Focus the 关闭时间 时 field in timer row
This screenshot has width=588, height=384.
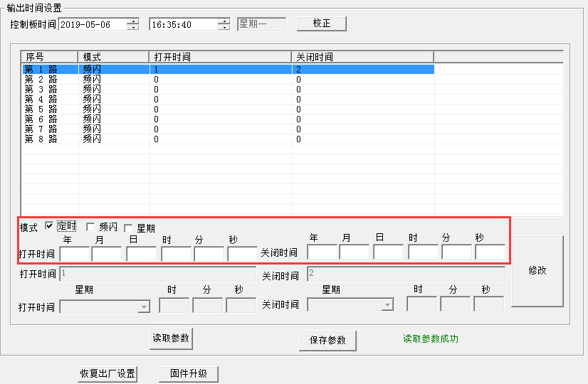(424, 252)
